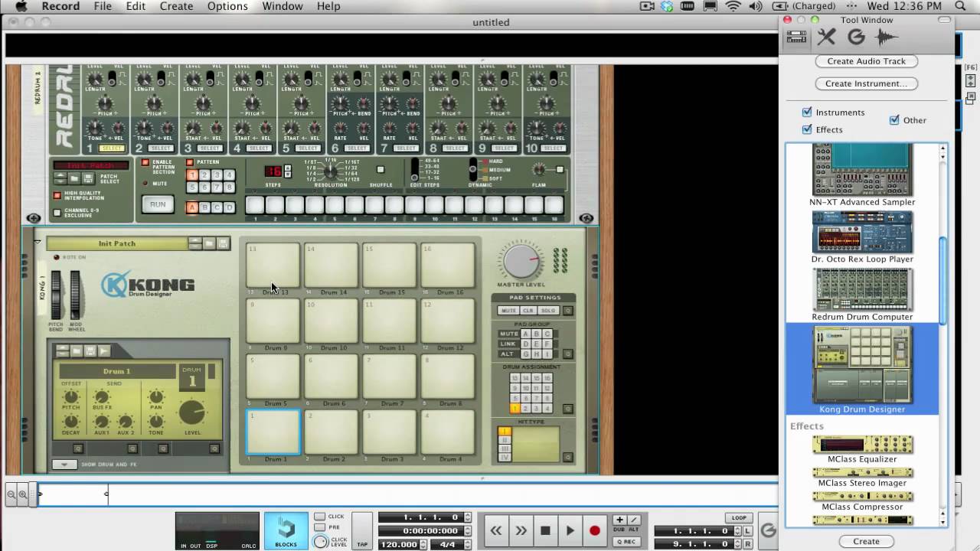Click the Kong pitch bend wheel
The height and width of the screenshot is (551, 980).
pos(56,295)
